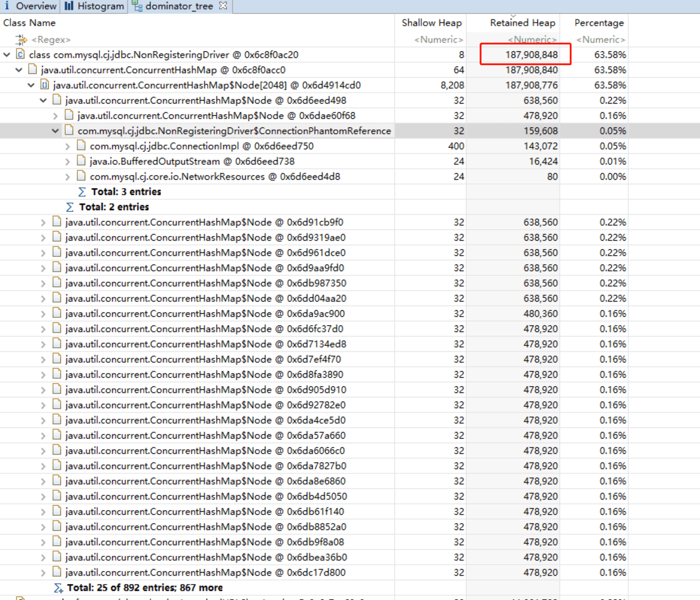Switch to the Overview tab

tap(30, 6)
